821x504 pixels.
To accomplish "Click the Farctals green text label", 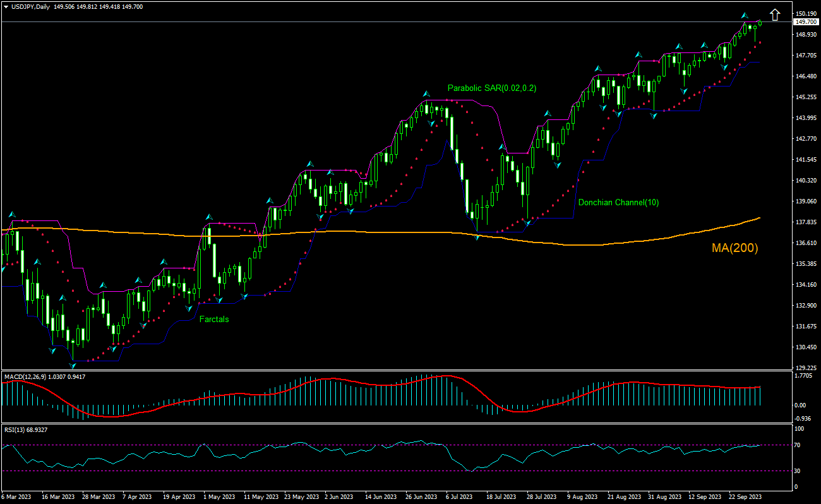I will [x=213, y=320].
